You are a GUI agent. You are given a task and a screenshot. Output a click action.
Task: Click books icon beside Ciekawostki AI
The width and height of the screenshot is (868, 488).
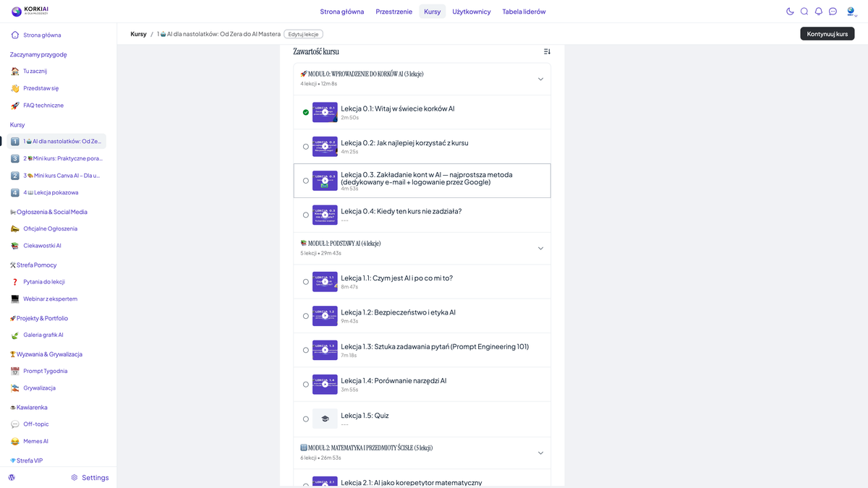[15, 246]
